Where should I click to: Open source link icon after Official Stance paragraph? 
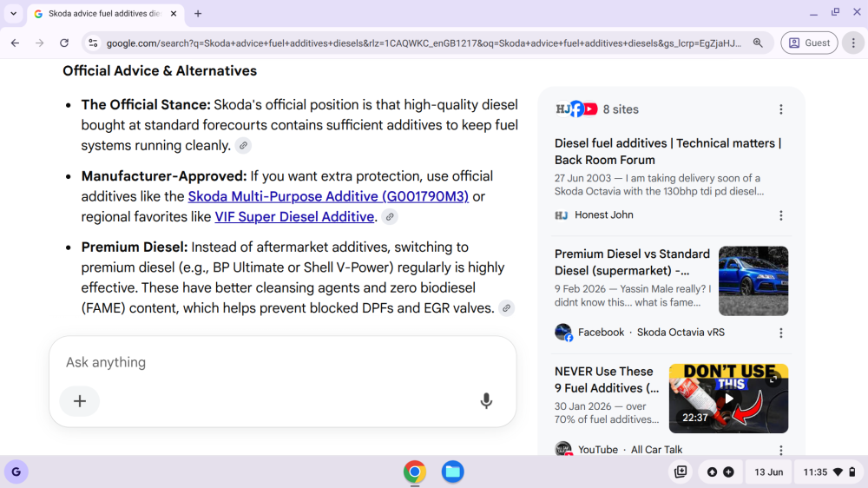pyautogui.click(x=243, y=146)
